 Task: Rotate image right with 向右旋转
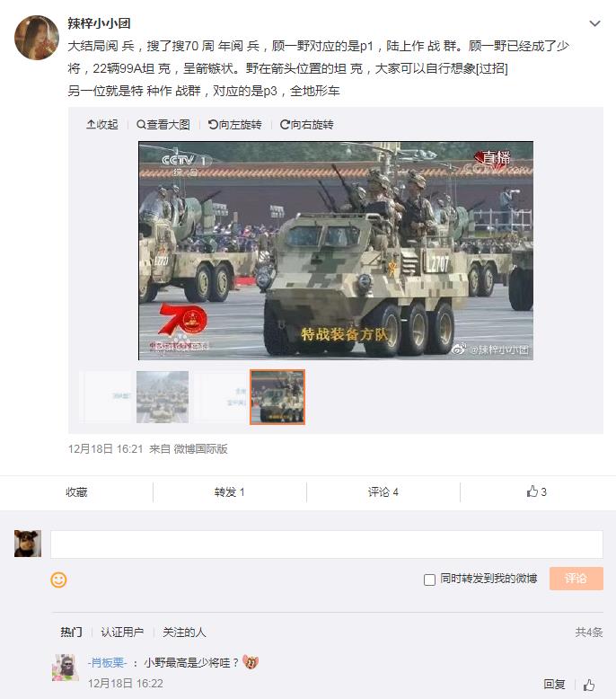tap(306, 124)
